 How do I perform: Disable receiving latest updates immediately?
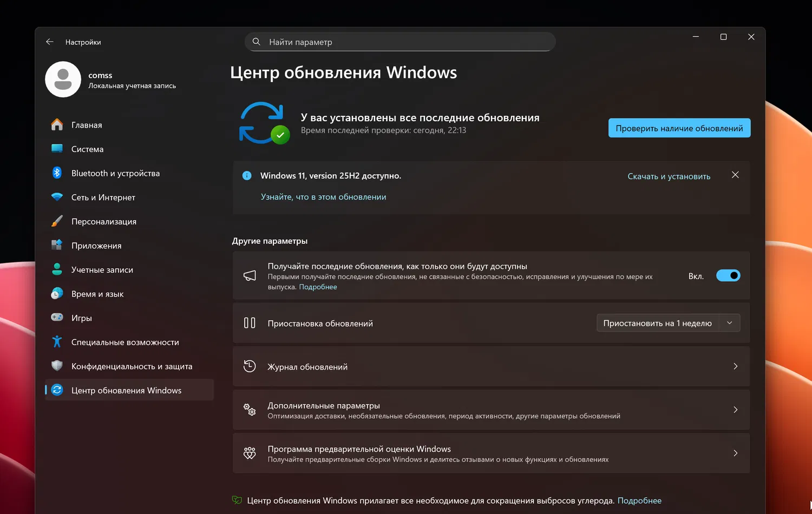pos(728,275)
